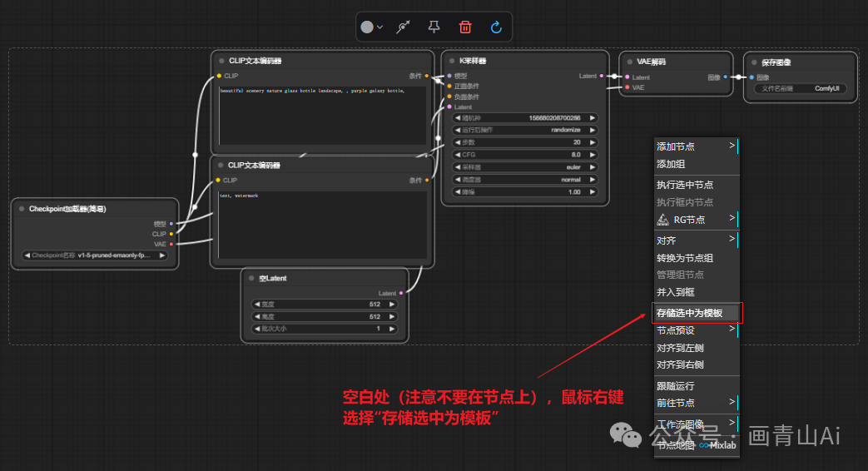Click the Latent input port on K采样器

click(449, 107)
